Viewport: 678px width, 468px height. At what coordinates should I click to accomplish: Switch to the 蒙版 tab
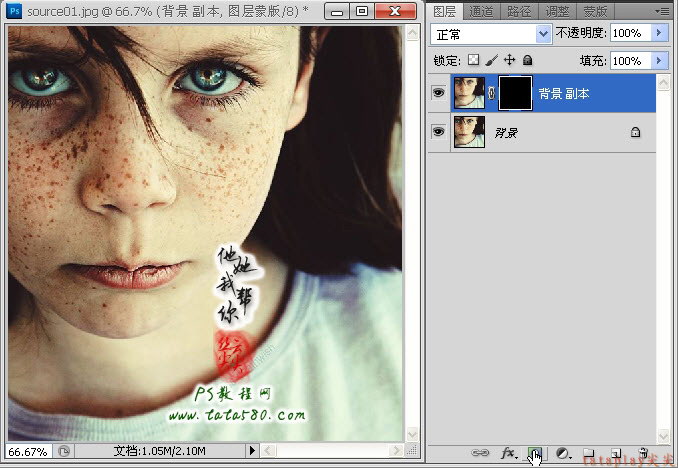pos(595,12)
